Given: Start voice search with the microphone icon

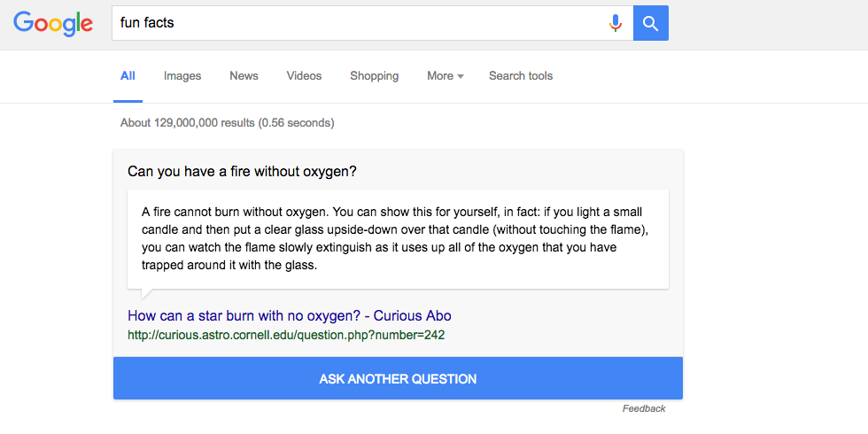Looking at the screenshot, I should [x=616, y=23].
